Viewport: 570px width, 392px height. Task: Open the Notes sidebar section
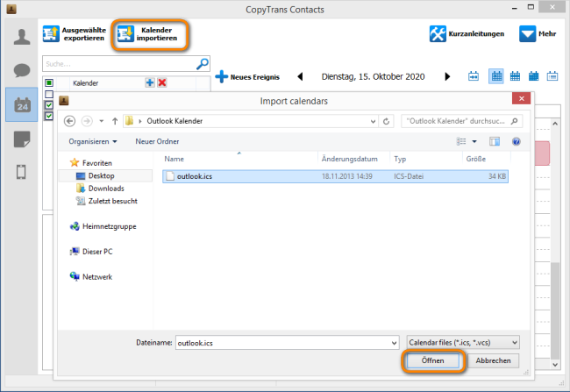pyautogui.click(x=21, y=139)
